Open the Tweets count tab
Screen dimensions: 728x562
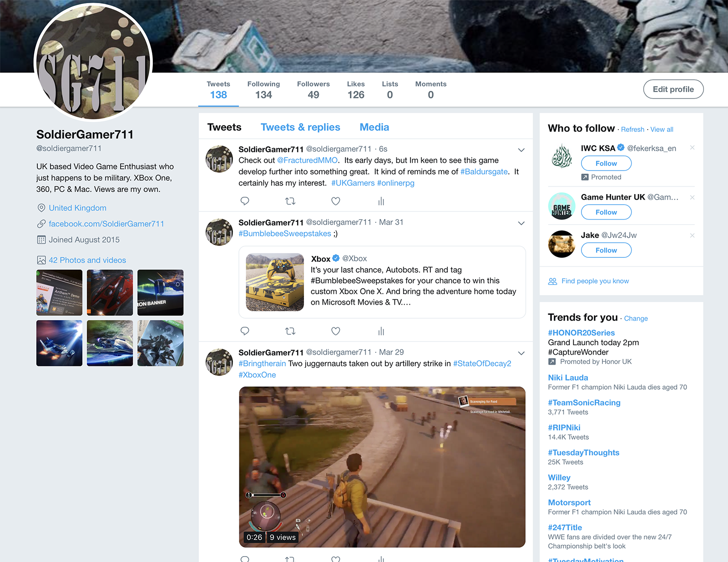[x=218, y=90]
